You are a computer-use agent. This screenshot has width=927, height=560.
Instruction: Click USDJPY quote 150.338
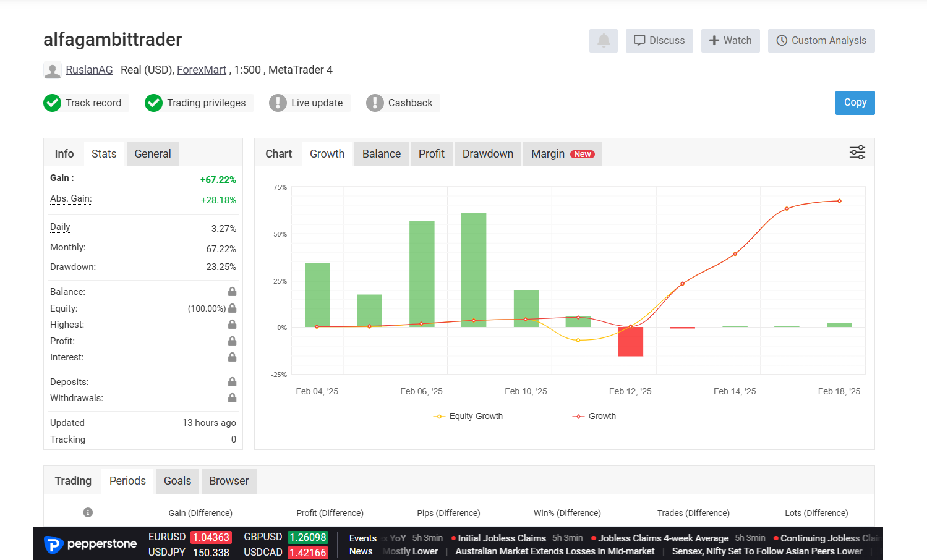click(x=211, y=553)
